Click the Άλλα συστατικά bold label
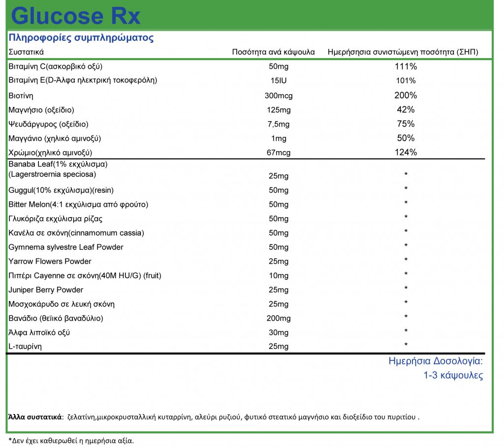 pos(35,417)
